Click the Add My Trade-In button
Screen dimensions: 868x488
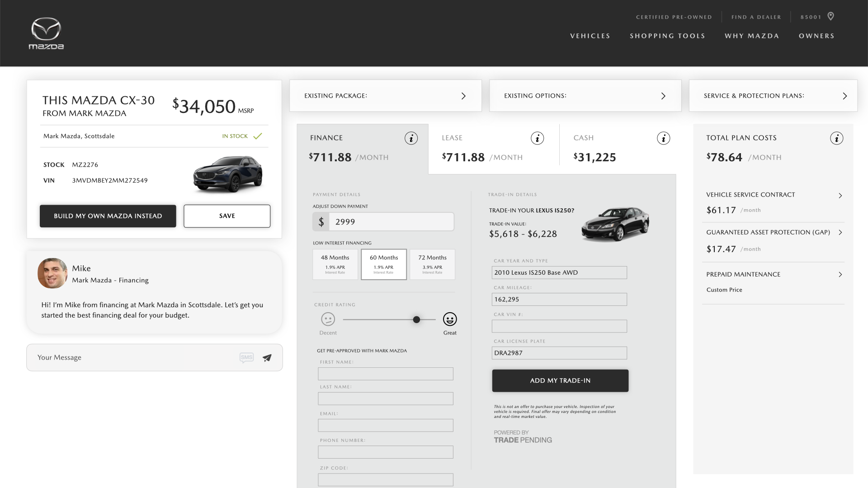pos(560,380)
